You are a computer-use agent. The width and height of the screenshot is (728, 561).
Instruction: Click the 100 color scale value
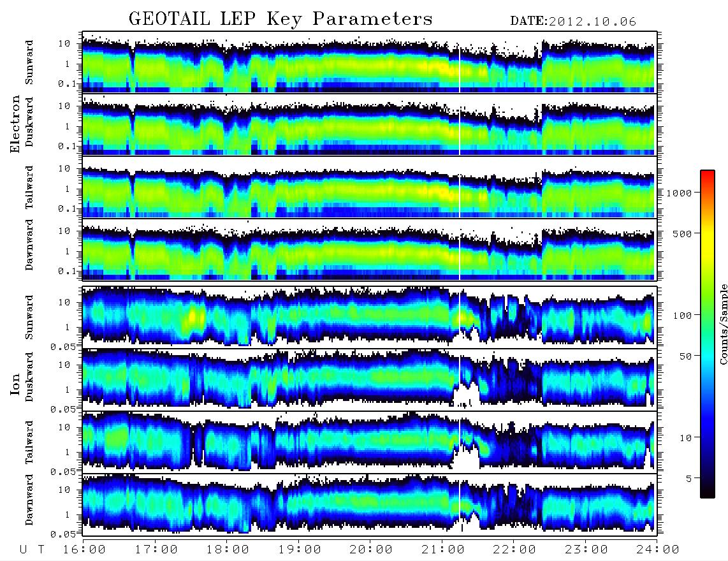click(682, 316)
